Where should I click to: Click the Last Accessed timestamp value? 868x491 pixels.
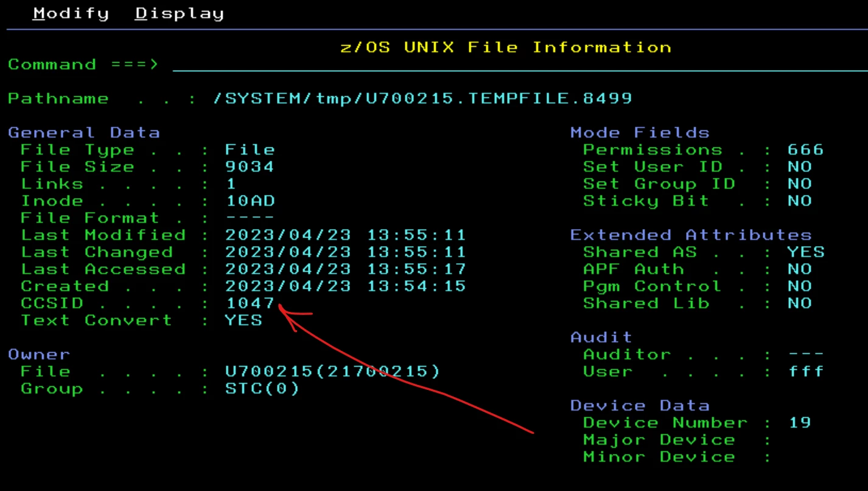pyautogui.click(x=345, y=269)
